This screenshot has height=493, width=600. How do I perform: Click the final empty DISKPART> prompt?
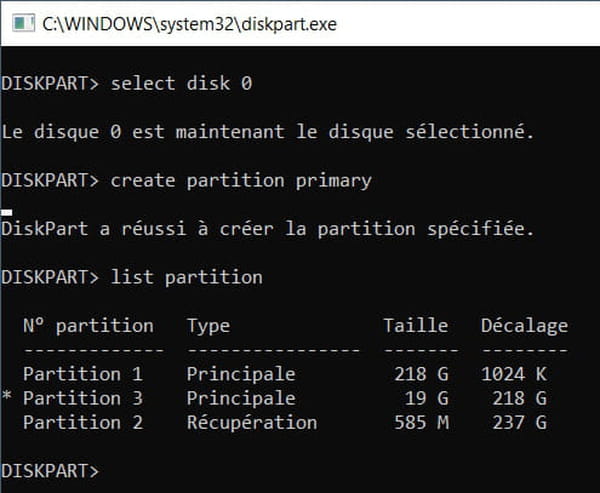50,471
